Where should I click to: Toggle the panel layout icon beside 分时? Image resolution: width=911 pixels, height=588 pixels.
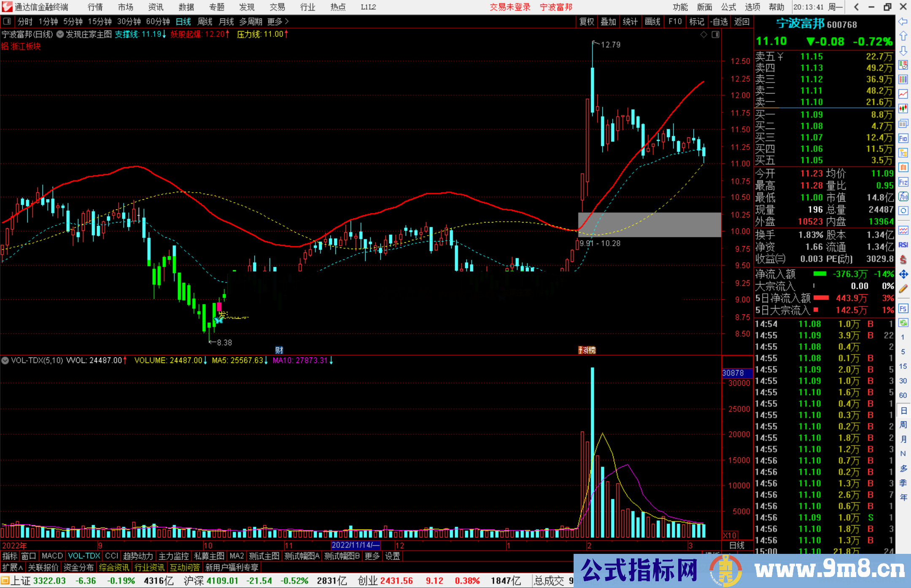pyautogui.click(x=7, y=21)
